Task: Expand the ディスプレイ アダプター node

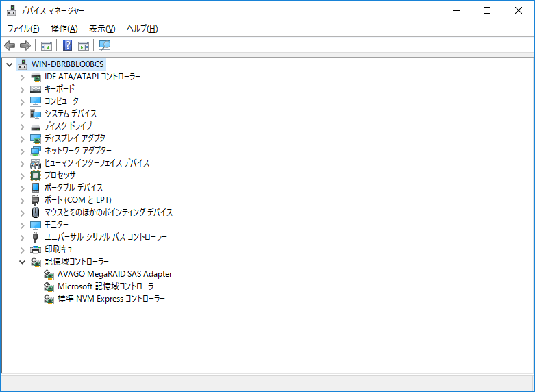Action: [22, 139]
